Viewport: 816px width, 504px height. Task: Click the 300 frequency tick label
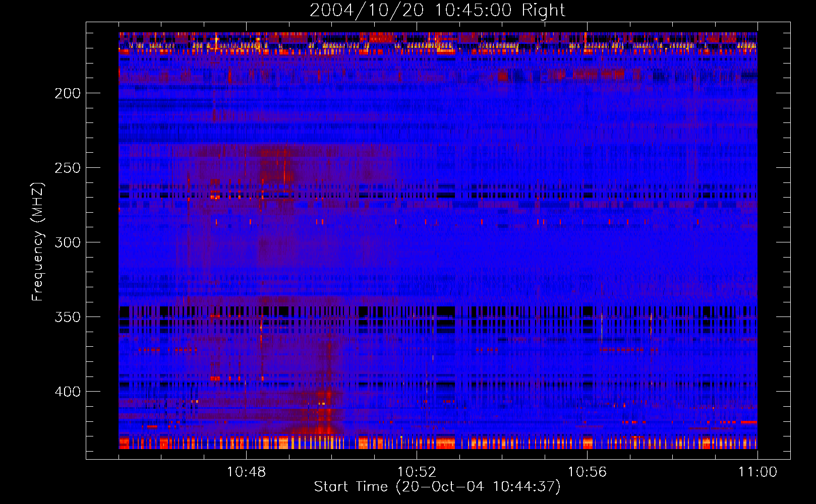(x=68, y=242)
